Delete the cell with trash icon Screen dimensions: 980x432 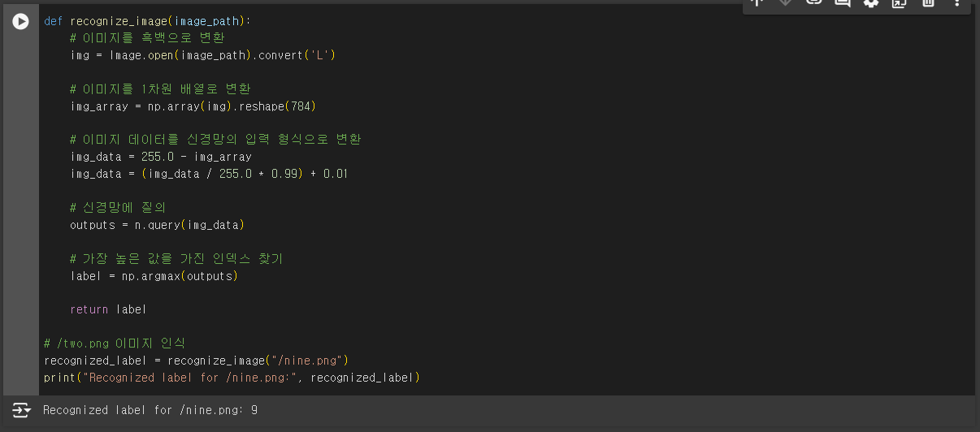coord(928,2)
